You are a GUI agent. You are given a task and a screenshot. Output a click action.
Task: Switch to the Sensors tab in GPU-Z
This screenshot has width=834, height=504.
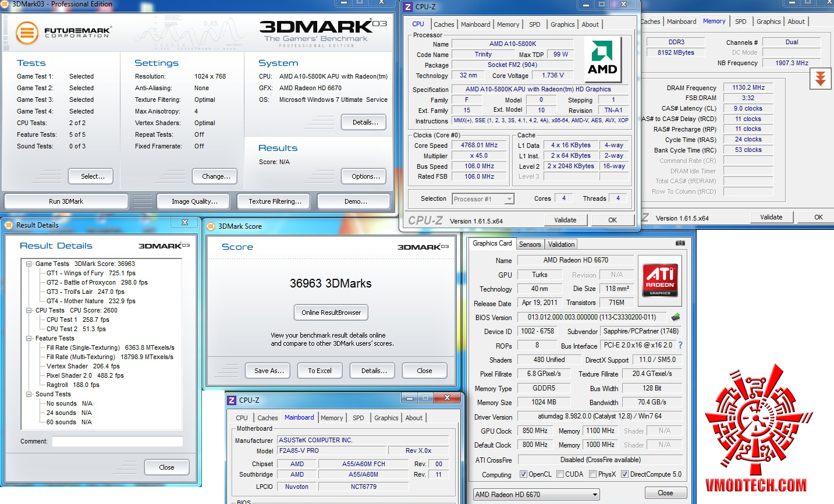coord(530,244)
